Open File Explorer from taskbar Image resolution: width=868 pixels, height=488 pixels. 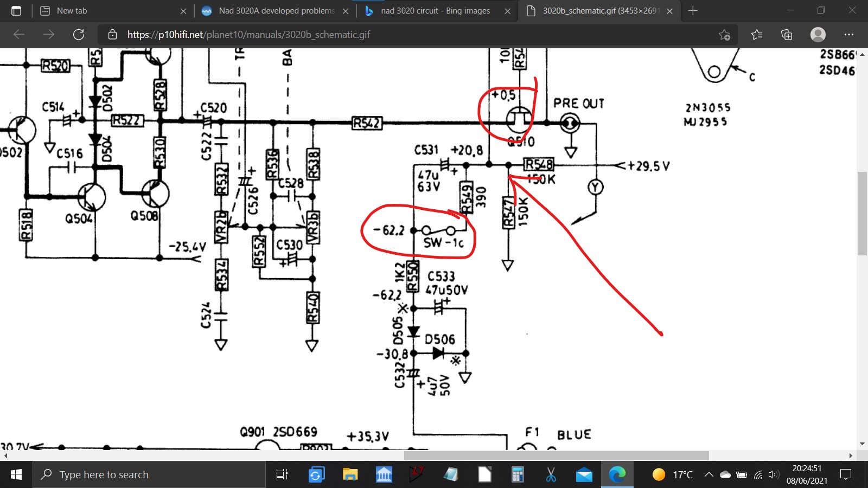(x=350, y=475)
